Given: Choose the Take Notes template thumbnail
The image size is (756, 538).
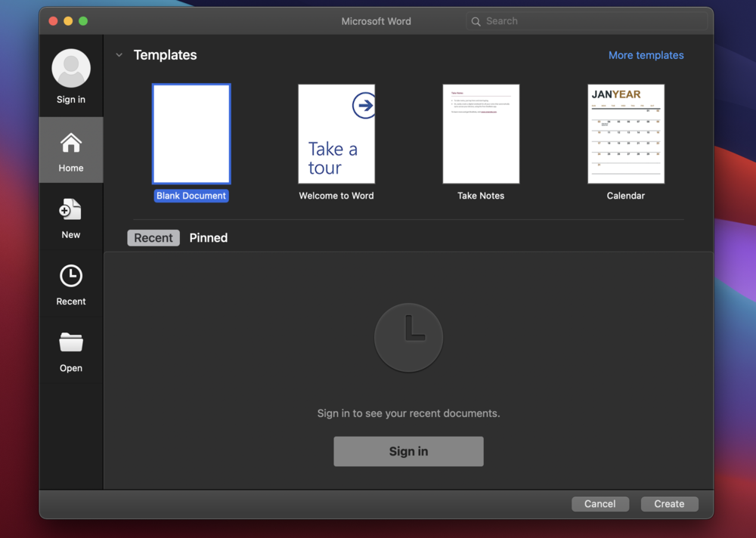Looking at the screenshot, I should click(481, 134).
